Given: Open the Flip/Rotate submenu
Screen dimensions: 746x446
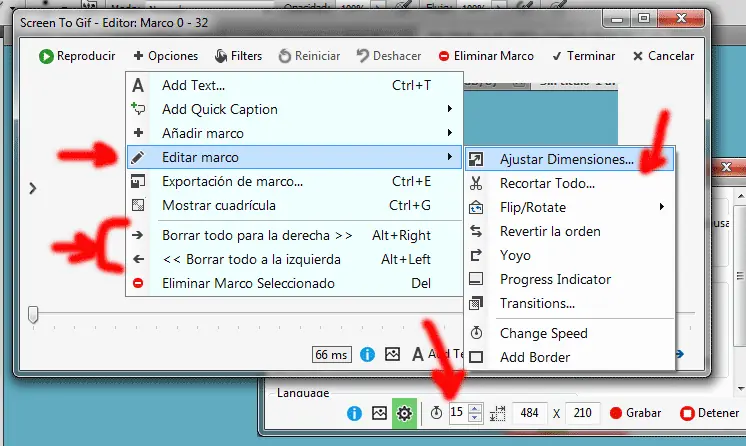Looking at the screenshot, I should (x=569, y=207).
